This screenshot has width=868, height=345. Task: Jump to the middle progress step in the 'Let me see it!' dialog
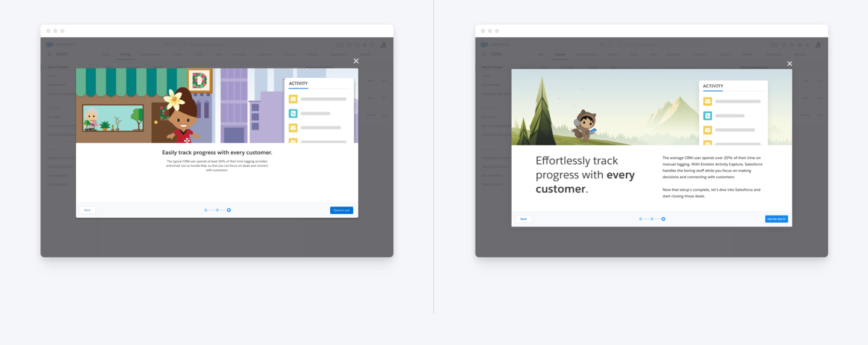point(652,219)
